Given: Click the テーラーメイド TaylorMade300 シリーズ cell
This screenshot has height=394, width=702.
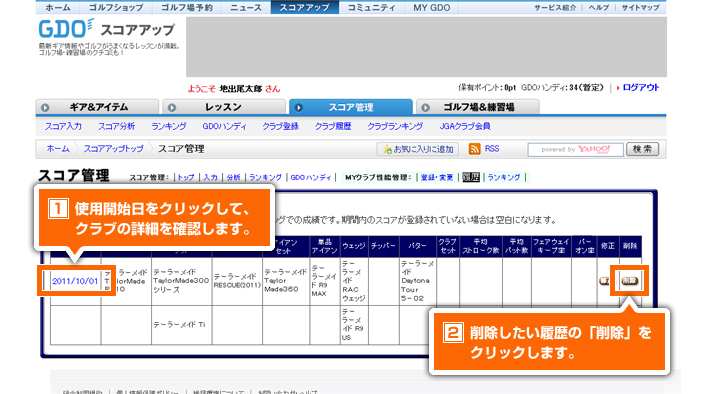Looking at the screenshot, I should (182, 281).
